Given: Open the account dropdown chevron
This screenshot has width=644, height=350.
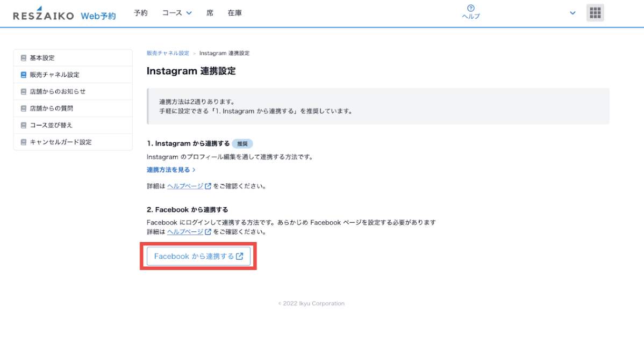Looking at the screenshot, I should (x=573, y=13).
